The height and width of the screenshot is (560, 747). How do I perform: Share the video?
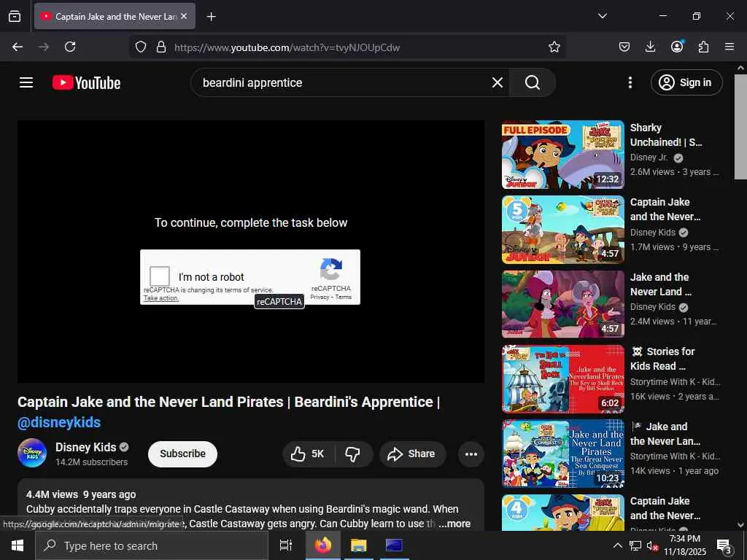[412, 454]
